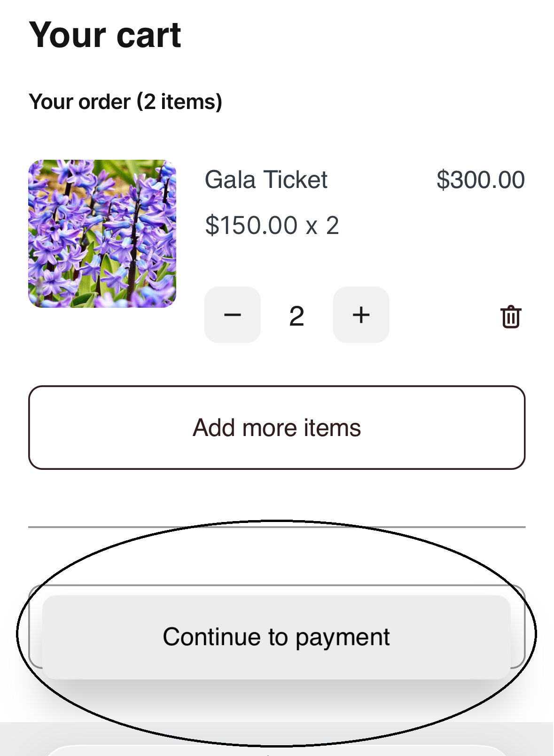Click the quantity value between the steppers
This screenshot has width=554, height=756.
click(297, 316)
